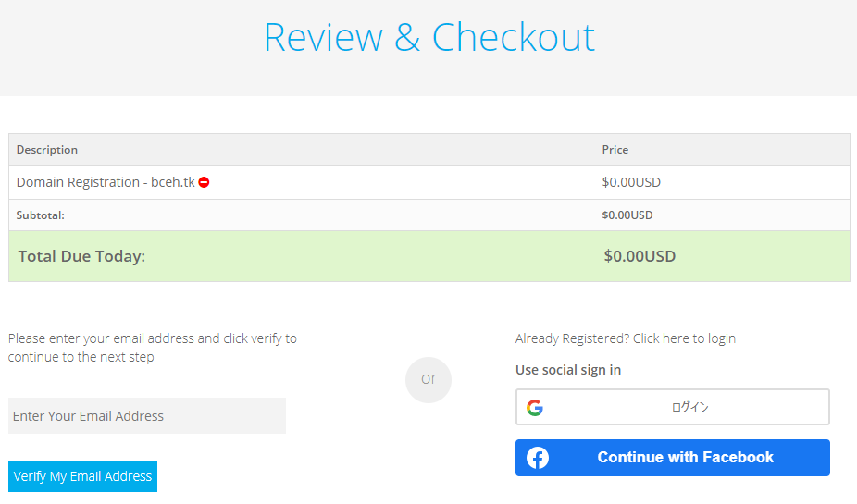Click the bold total $0.00USD amount
Screen dimensions: 857x504
[640, 256]
